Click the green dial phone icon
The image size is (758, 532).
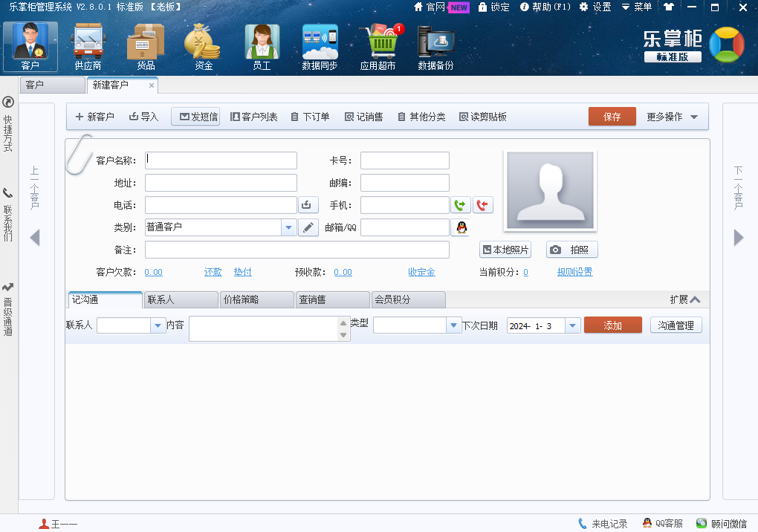coord(461,205)
